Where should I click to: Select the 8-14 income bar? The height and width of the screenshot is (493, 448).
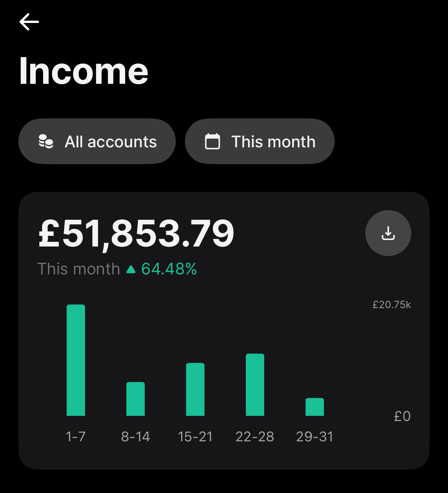coord(136,399)
